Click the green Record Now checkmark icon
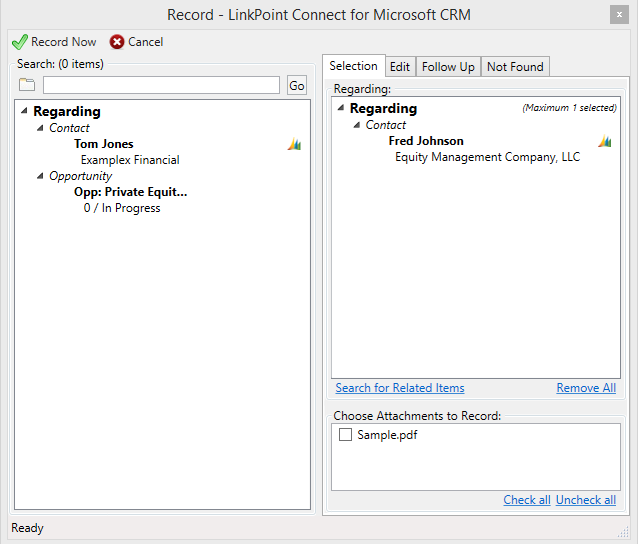This screenshot has width=638, height=544. [20, 42]
